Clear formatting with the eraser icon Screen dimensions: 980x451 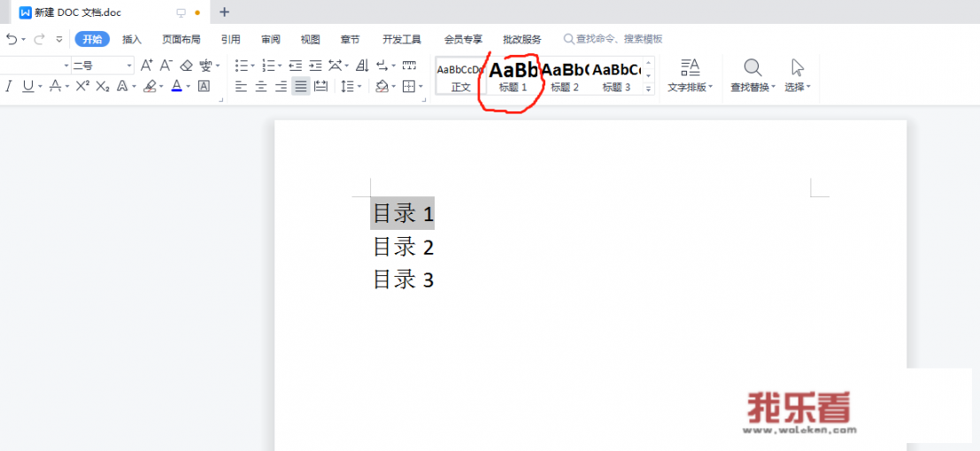point(186,65)
